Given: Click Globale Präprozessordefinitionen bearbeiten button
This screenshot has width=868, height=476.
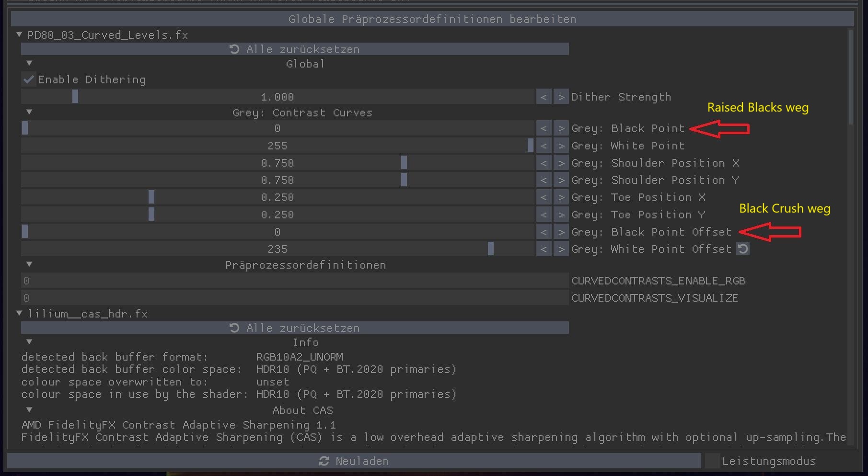Looking at the screenshot, I should coord(432,19).
